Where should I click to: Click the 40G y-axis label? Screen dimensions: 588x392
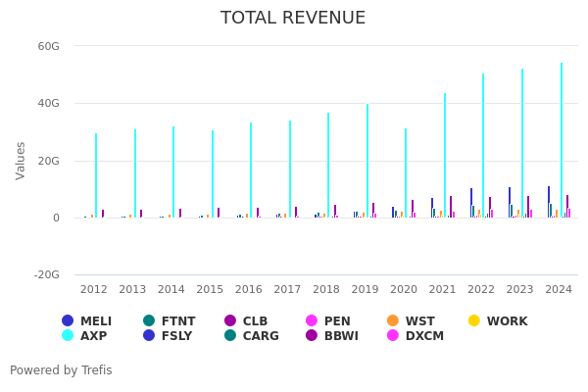coord(48,103)
